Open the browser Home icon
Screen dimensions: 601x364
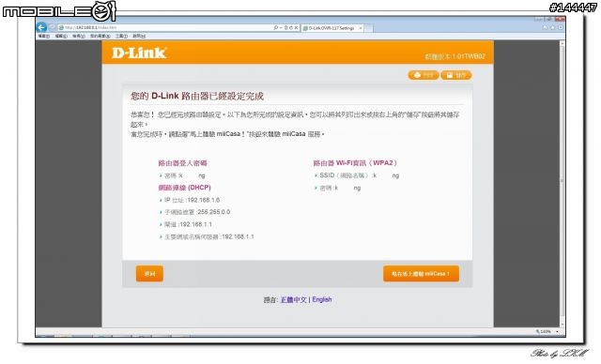click(x=545, y=28)
